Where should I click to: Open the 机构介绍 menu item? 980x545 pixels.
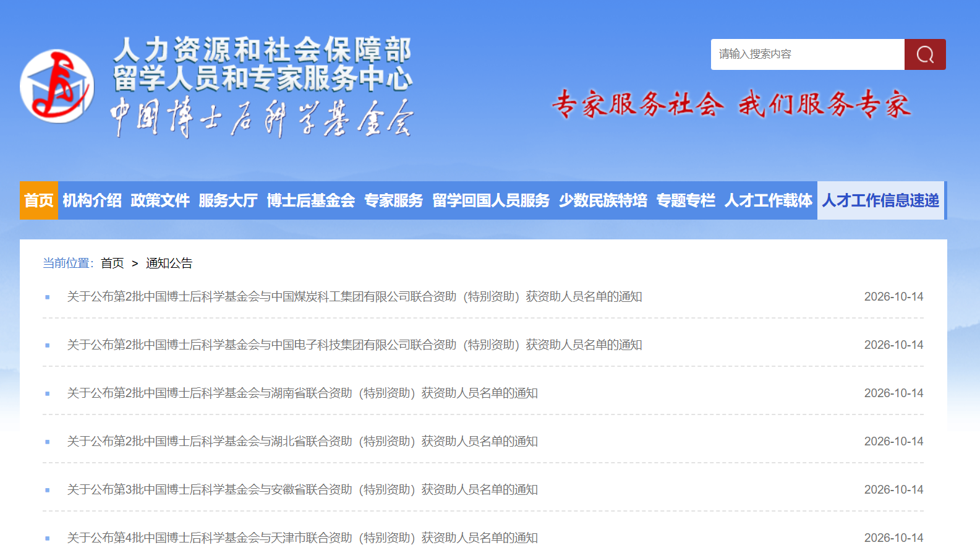pyautogui.click(x=92, y=200)
